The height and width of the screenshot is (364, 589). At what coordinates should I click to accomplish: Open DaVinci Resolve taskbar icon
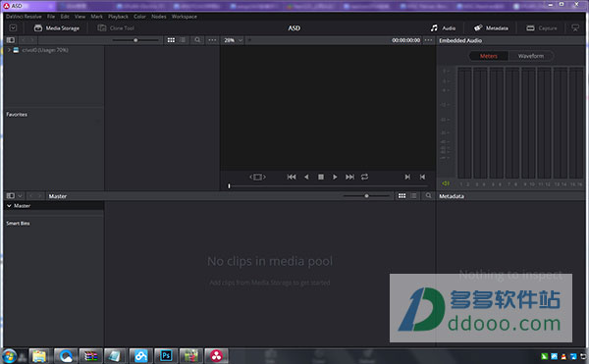[x=216, y=356]
